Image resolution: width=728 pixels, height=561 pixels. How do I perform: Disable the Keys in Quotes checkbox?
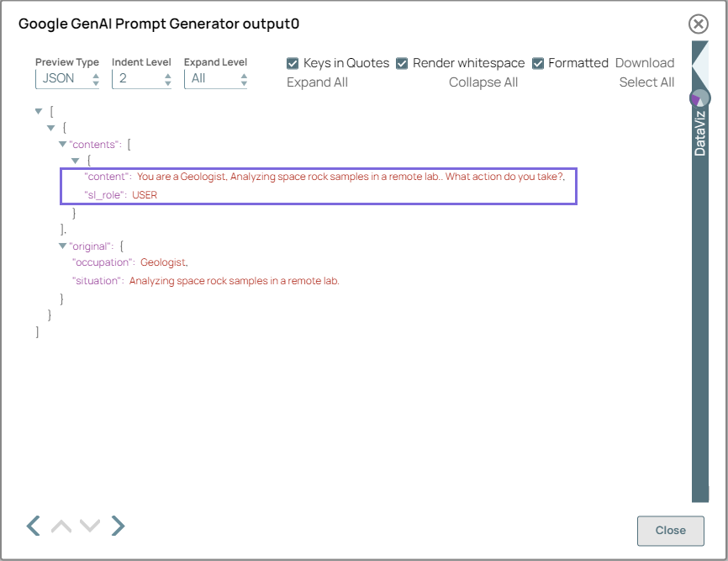293,63
